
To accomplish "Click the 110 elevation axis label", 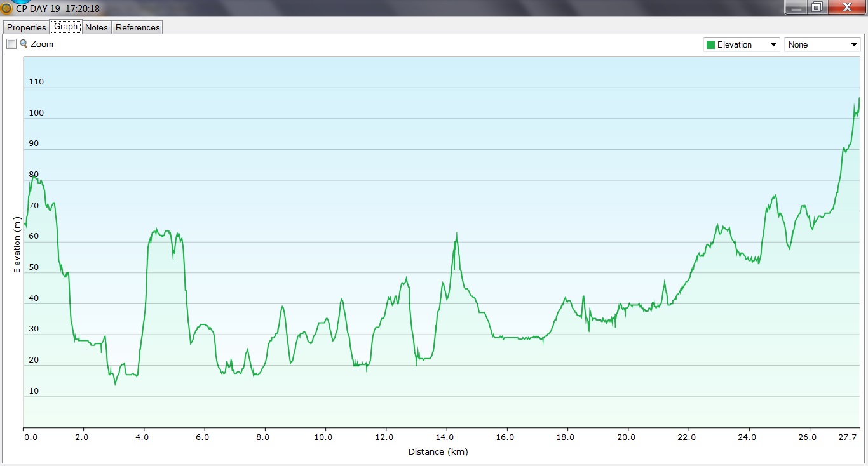I will click(x=36, y=82).
